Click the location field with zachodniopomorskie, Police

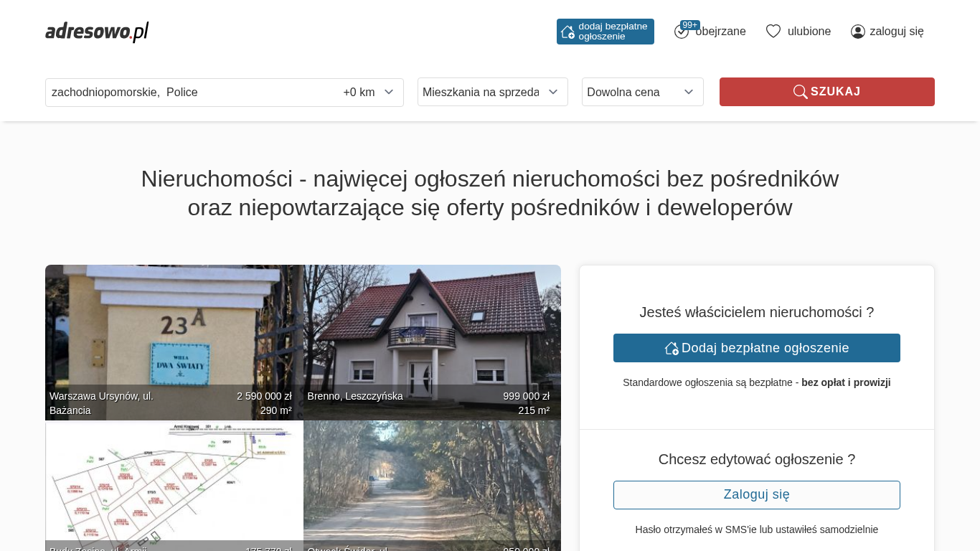tap(187, 92)
